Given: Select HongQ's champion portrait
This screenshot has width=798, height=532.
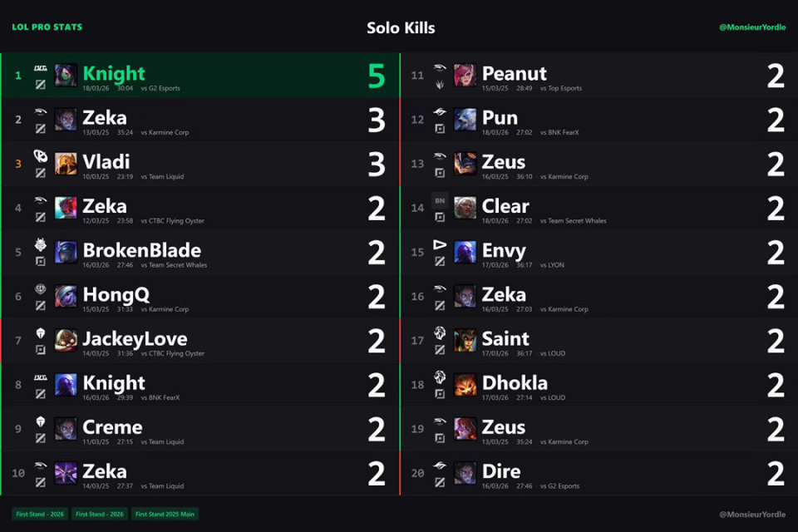Looking at the screenshot, I should tap(66, 296).
